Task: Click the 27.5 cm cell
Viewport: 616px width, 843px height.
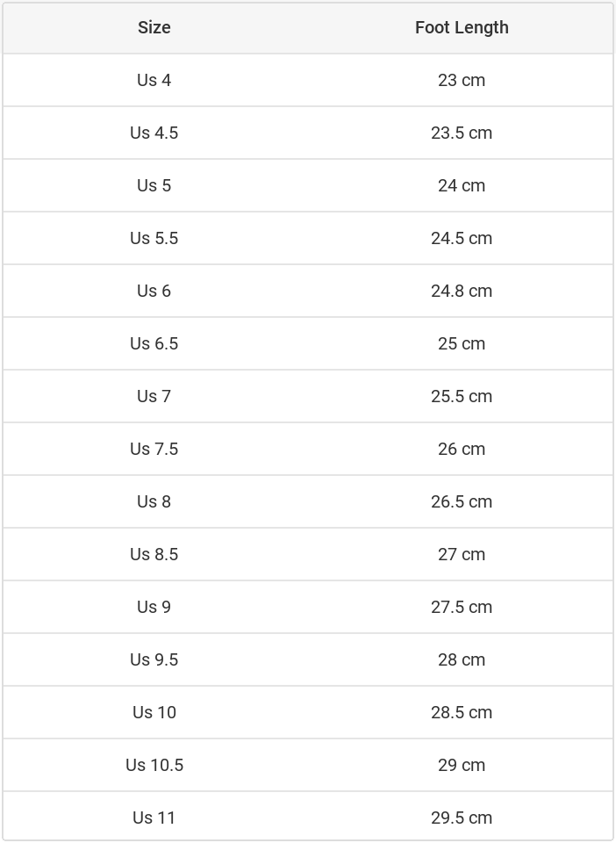Action: (462, 607)
